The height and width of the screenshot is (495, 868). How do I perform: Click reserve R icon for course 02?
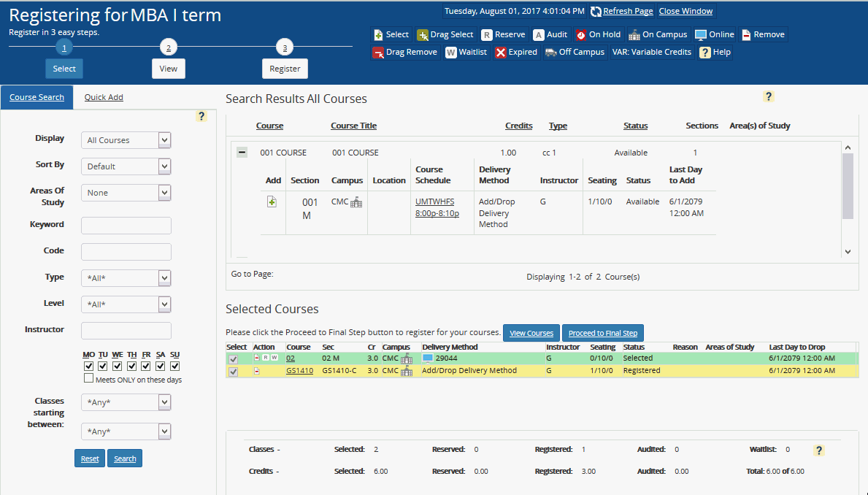(x=266, y=358)
